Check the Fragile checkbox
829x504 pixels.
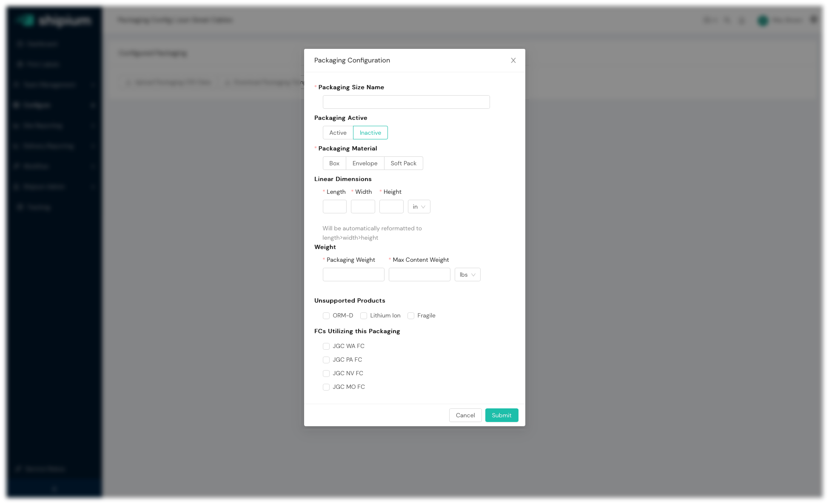click(x=411, y=316)
